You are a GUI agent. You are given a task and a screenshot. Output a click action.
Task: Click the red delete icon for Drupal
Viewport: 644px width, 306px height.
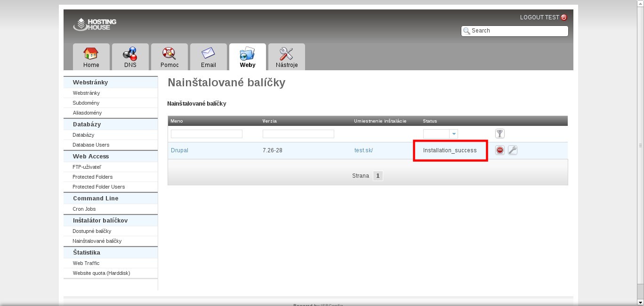point(500,150)
